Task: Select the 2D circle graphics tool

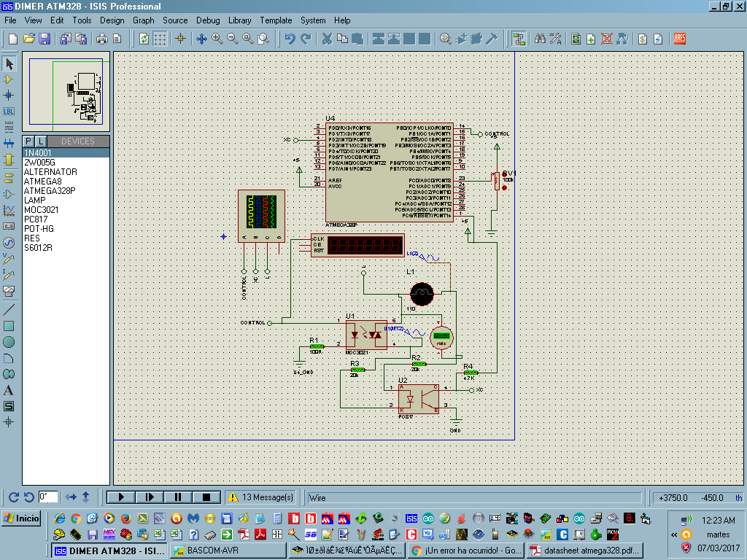Action: (9, 342)
